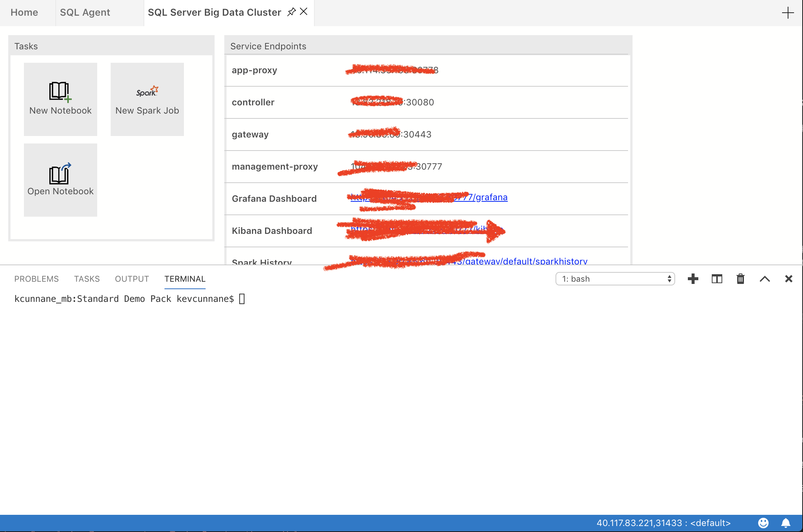Create a New Spark Job
Viewport: 803px width, 532px height.
(x=147, y=99)
